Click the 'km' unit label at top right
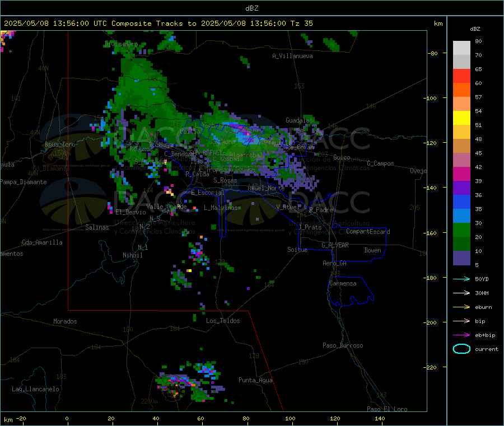Image resolution: width=504 pixels, height=426 pixels. tap(438, 24)
